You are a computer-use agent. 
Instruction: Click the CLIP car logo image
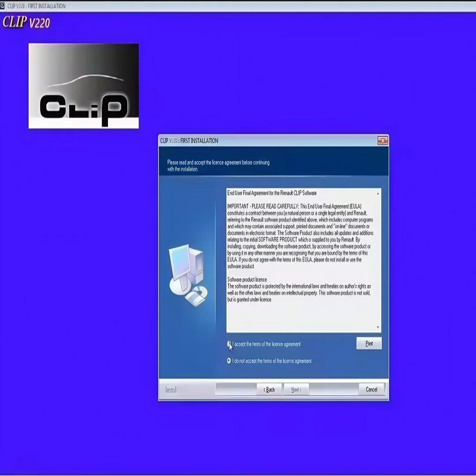click(83, 86)
